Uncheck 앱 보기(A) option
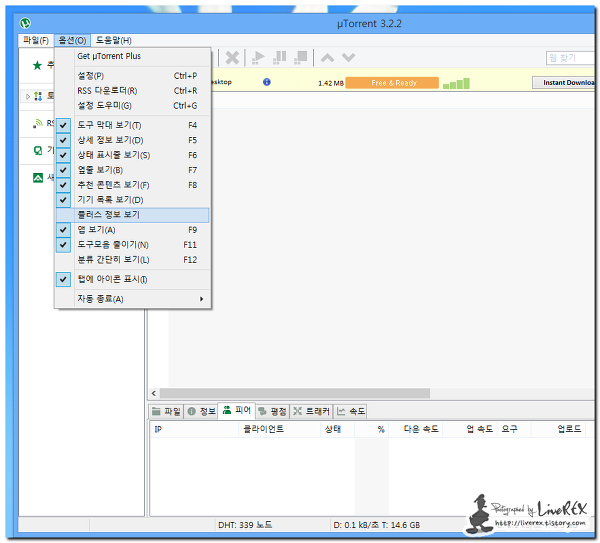Screen dimensions: 600x543 [x=132, y=230]
